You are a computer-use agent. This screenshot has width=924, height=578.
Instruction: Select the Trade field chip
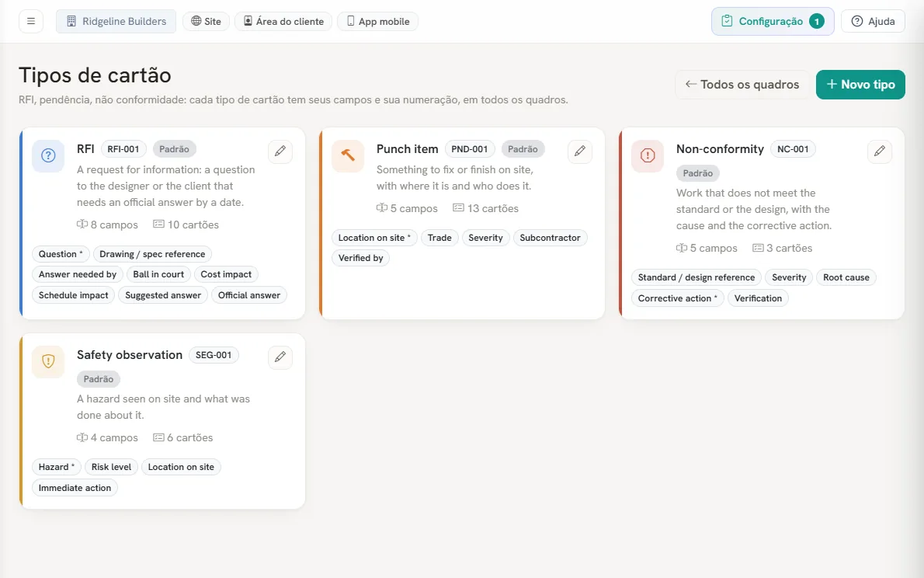click(439, 238)
